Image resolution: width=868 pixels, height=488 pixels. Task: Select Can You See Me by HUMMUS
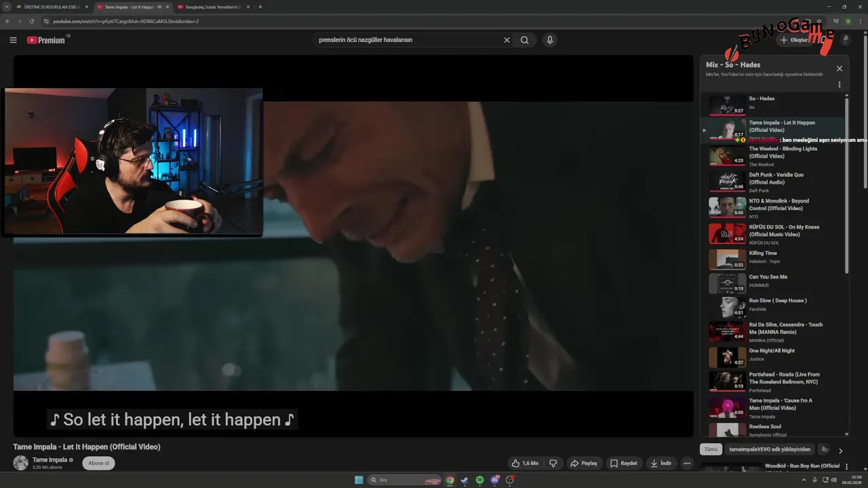773,282
